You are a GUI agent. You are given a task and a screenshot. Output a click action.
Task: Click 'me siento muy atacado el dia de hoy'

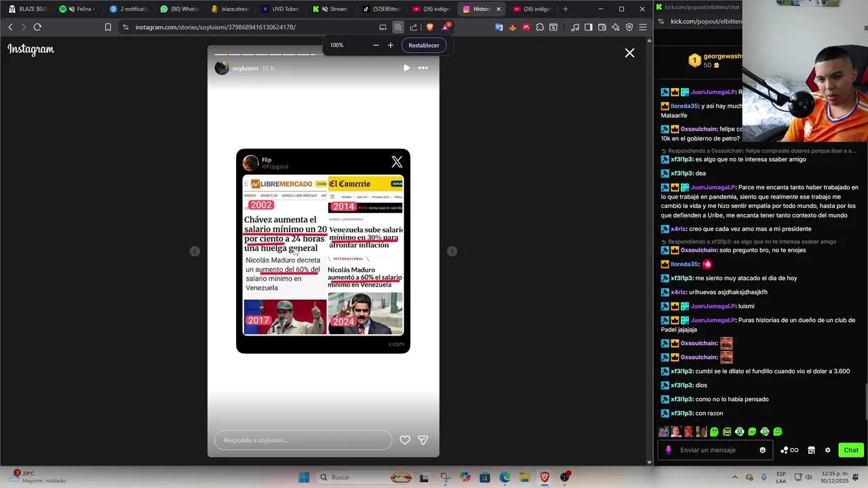click(746, 278)
